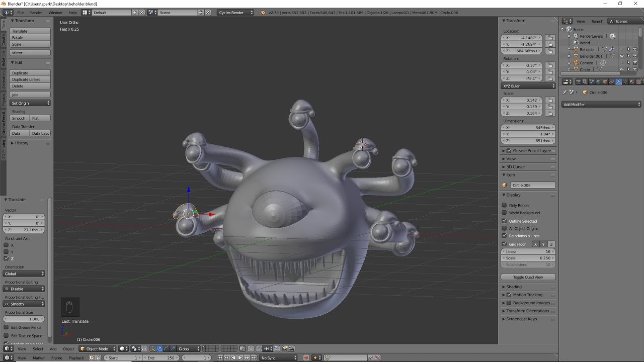Open the Set Origin dropdown

(30, 103)
